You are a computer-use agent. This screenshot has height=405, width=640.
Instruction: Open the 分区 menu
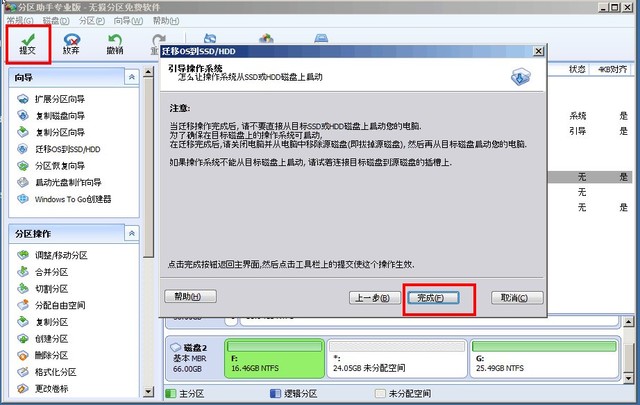(92, 20)
